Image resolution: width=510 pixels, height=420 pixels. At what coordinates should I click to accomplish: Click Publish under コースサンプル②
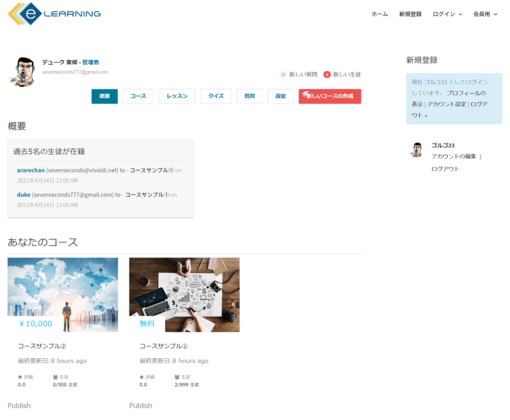coord(19,406)
